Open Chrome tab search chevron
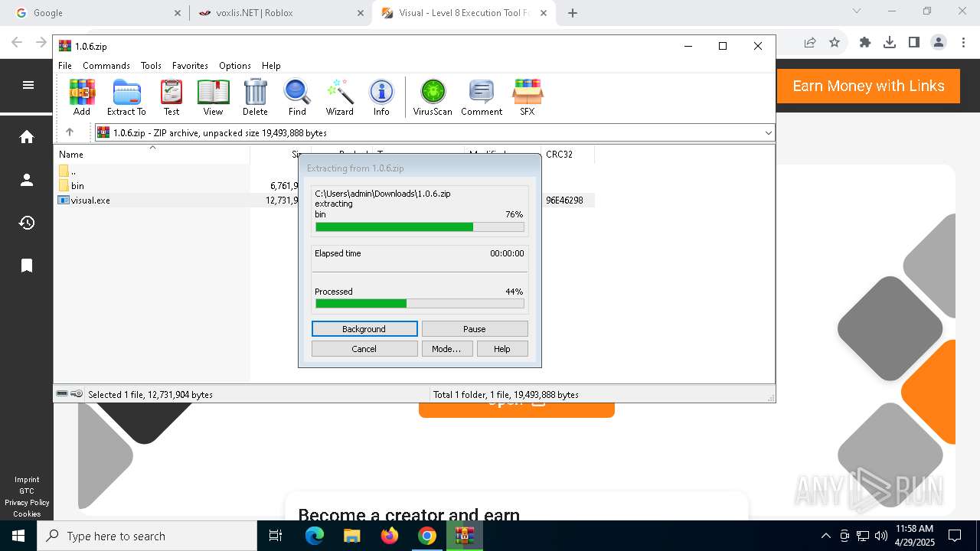 pos(857,11)
